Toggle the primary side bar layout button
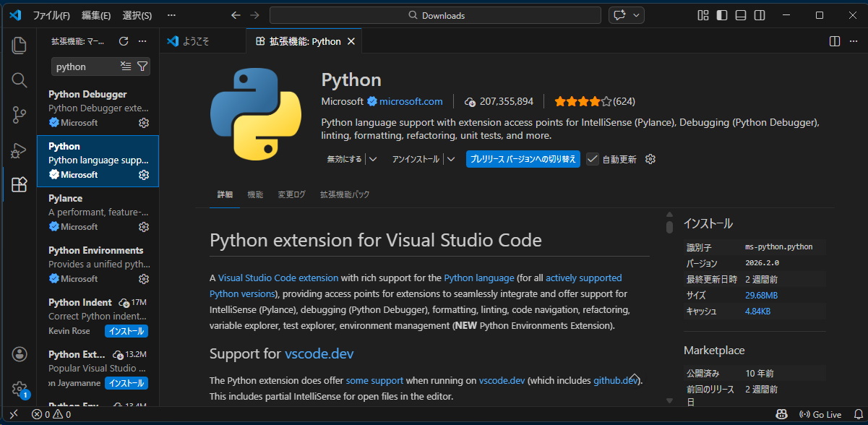The image size is (868, 425). click(722, 15)
